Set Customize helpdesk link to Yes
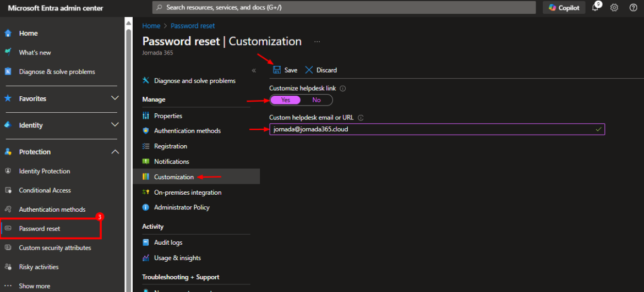The width and height of the screenshot is (644, 292). pyautogui.click(x=286, y=100)
